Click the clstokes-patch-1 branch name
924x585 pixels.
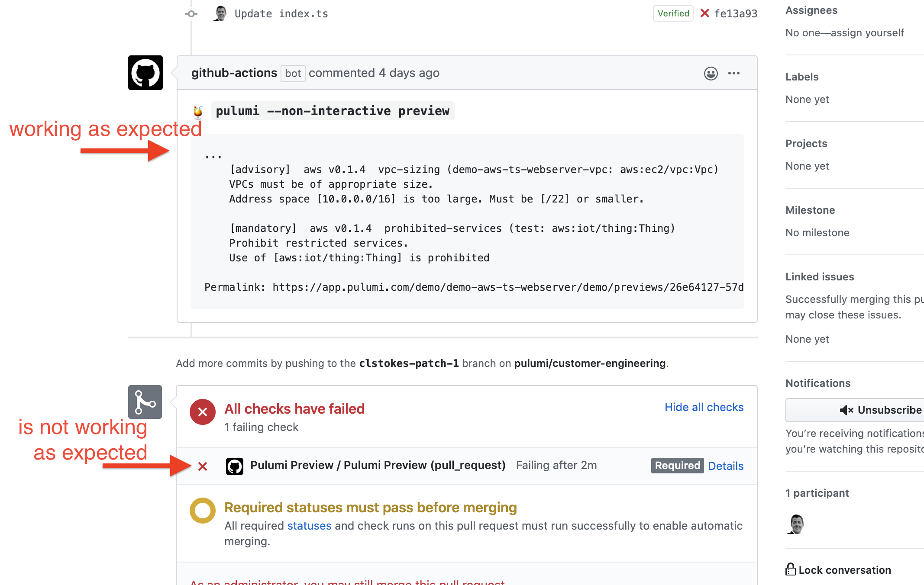(409, 363)
